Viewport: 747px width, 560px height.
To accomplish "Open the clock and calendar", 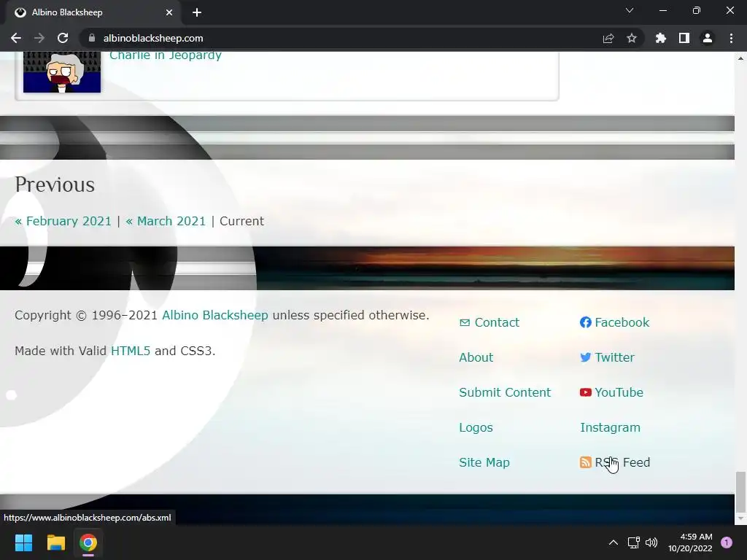I will [x=690, y=542].
